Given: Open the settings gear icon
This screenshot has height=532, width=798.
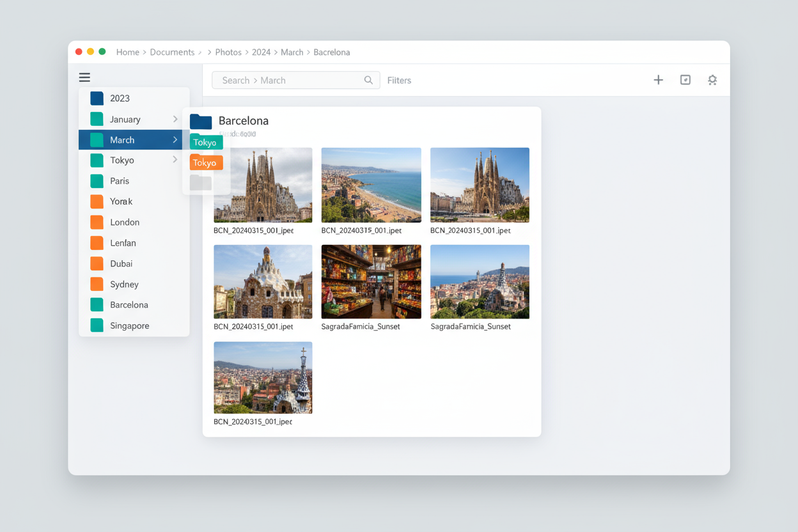Looking at the screenshot, I should 712,80.
